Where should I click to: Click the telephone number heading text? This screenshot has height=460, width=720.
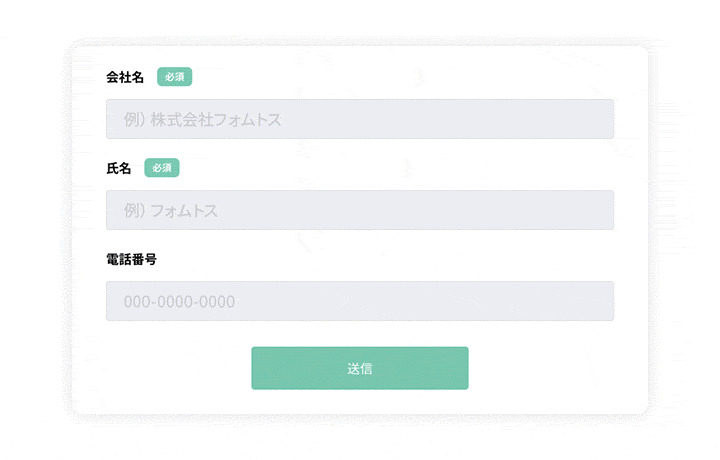[131, 259]
